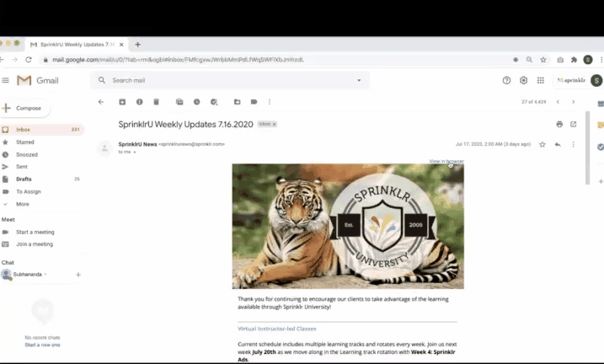Click Join a meeting
The height and width of the screenshot is (364, 604).
point(35,244)
